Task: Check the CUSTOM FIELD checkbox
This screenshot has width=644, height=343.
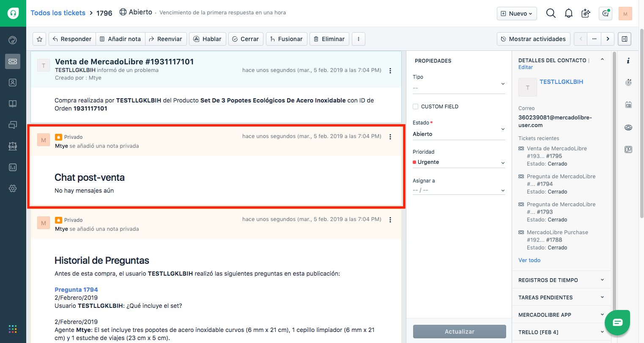Action: pos(415,107)
